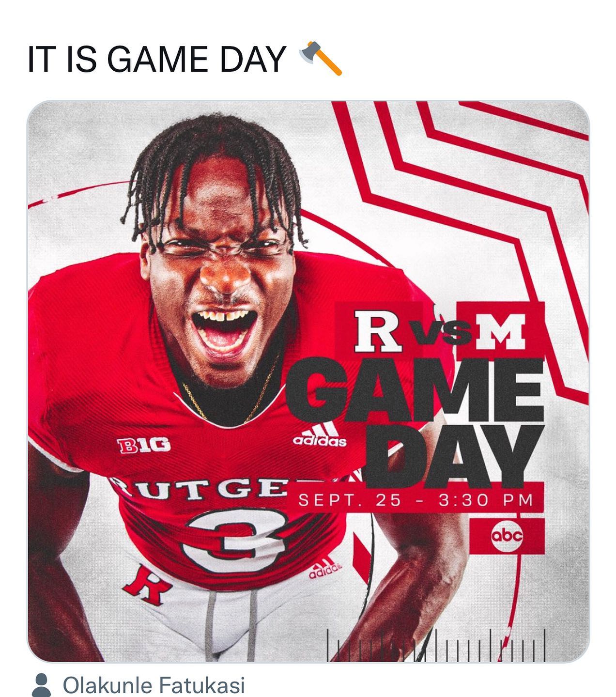
Task: Click the B1G conference logo on the jersey
Action: pos(143,444)
